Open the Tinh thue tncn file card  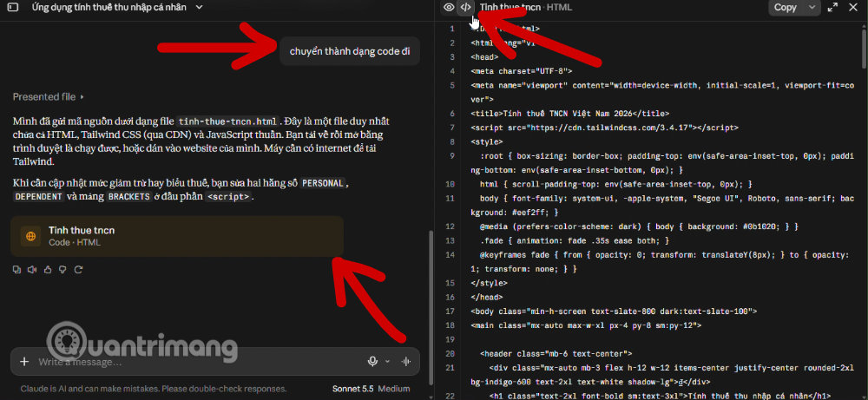pos(177,236)
